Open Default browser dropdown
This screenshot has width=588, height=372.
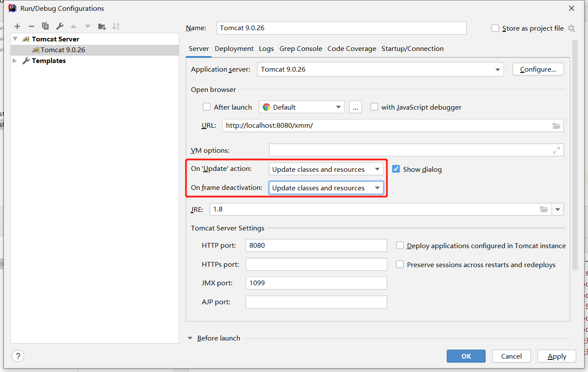[x=302, y=107]
